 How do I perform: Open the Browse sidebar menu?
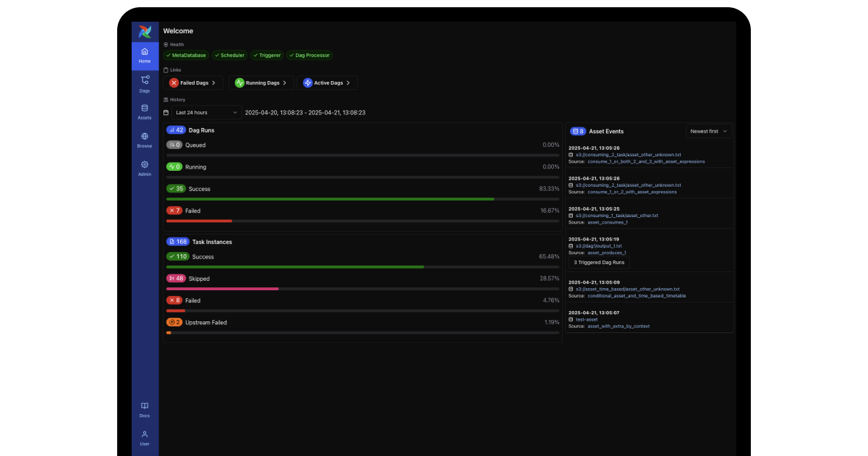point(145,140)
